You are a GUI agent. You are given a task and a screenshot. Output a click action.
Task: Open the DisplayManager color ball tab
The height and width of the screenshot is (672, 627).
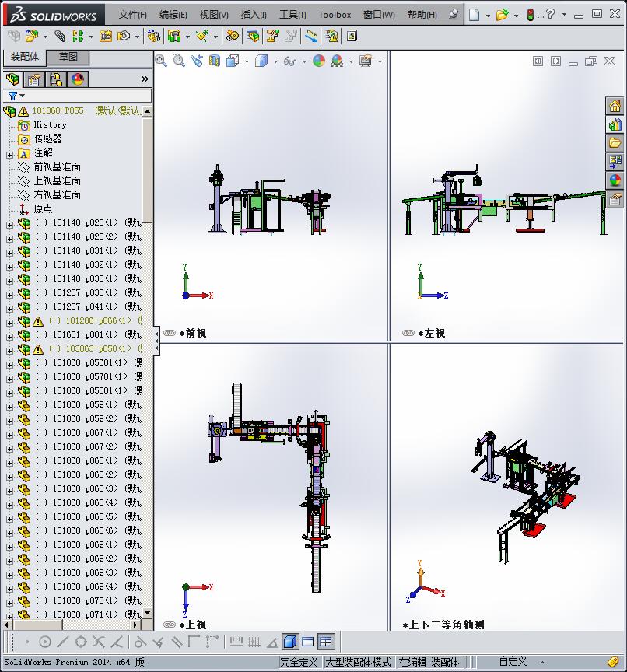(x=78, y=79)
